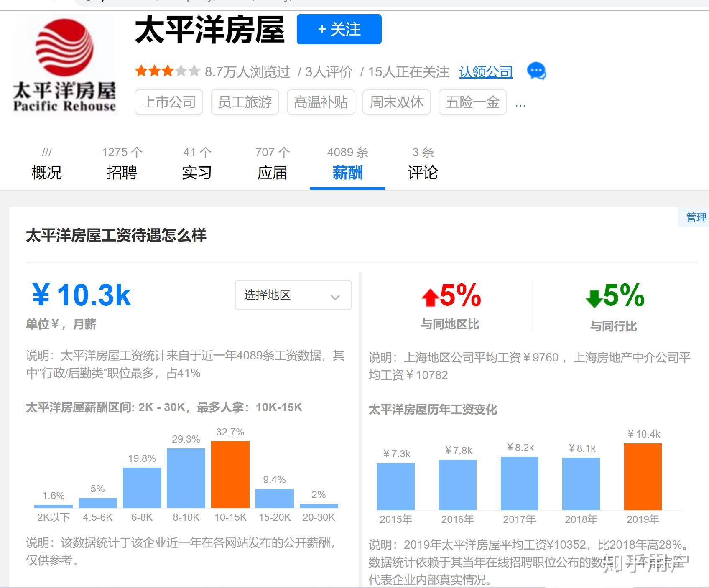
Task: Click the green down arrow icon
Action: (594, 299)
